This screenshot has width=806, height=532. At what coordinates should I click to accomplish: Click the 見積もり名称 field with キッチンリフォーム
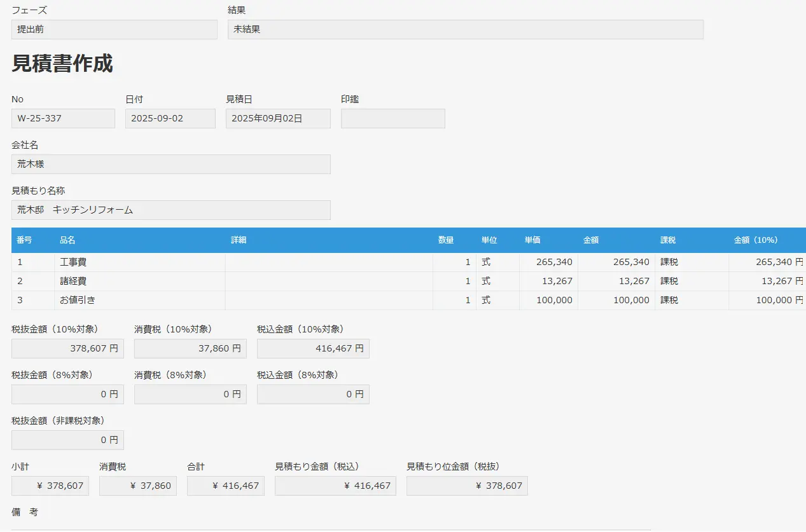(x=170, y=210)
